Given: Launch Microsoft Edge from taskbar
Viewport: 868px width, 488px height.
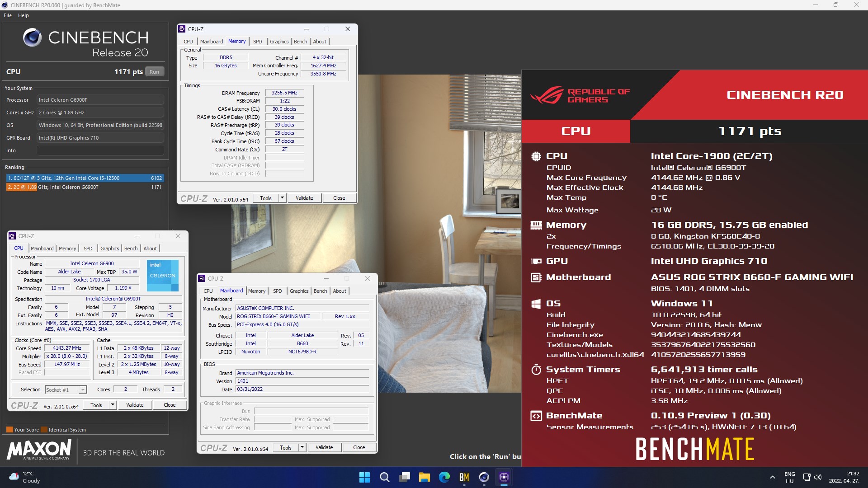Looking at the screenshot, I should tap(444, 477).
